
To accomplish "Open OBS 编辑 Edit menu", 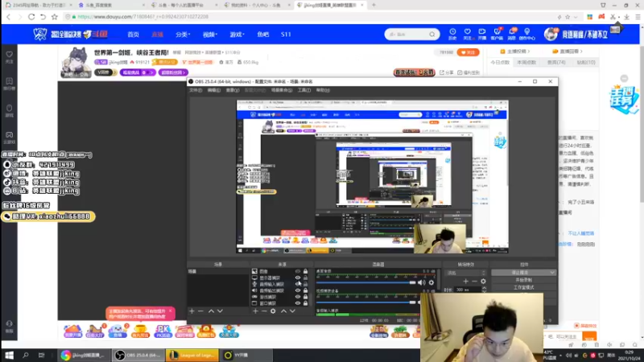I will [x=213, y=90].
